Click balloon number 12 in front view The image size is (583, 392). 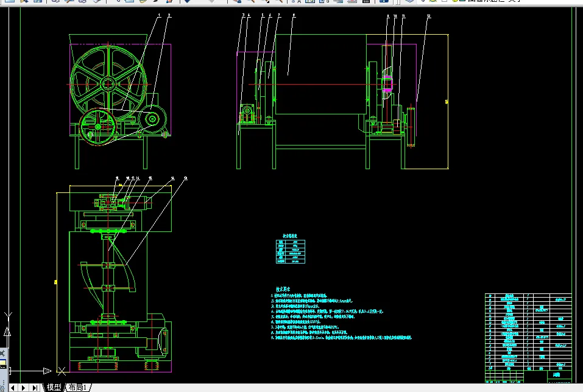pos(429,16)
